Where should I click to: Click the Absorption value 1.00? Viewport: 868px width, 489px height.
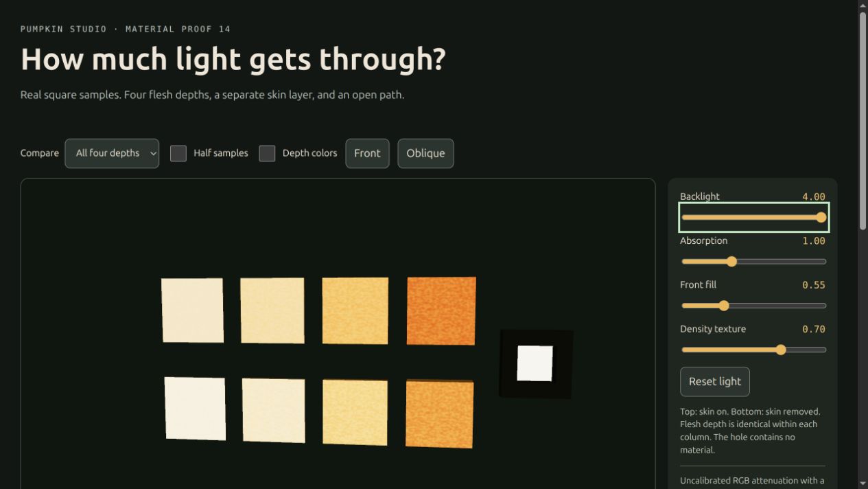click(814, 241)
